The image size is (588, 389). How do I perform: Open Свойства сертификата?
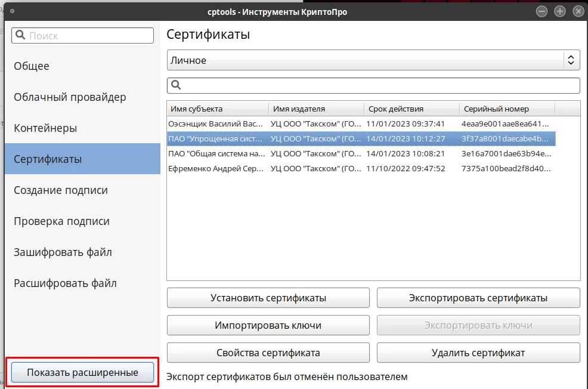(x=268, y=353)
